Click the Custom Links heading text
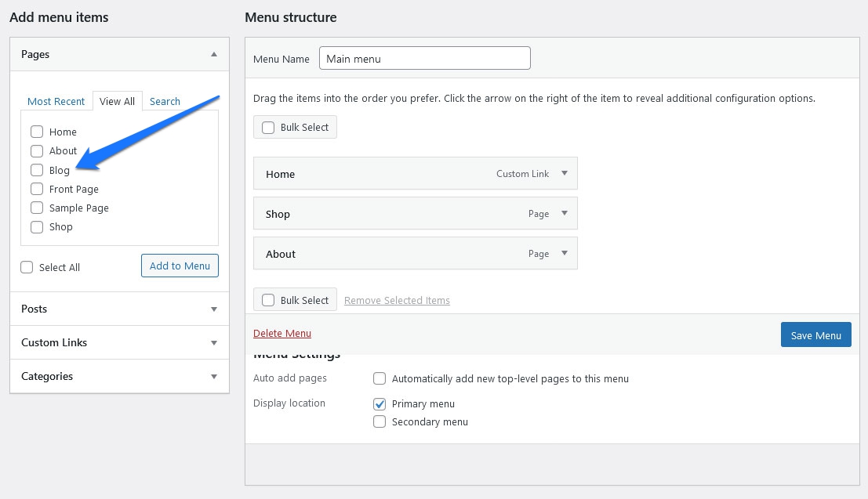868x499 pixels. (x=54, y=342)
